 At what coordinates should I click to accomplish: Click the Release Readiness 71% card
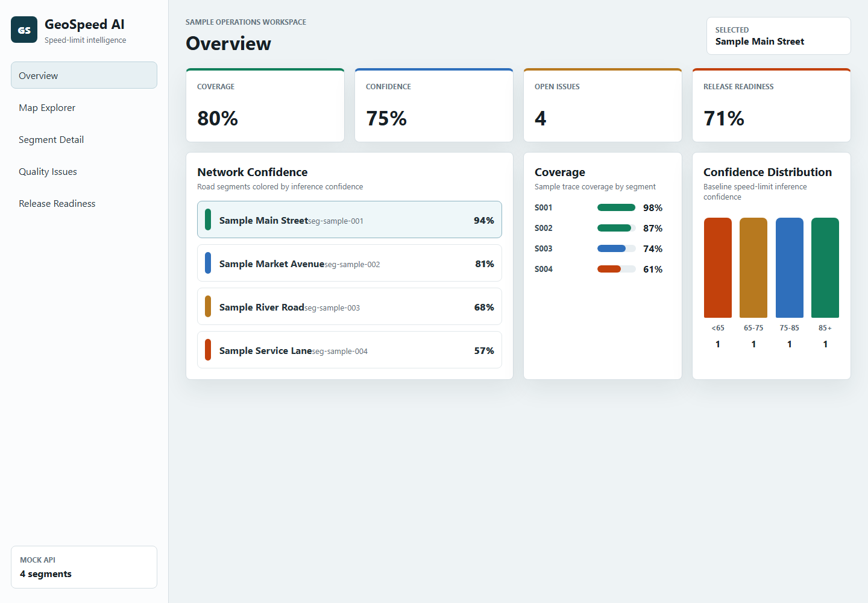point(772,106)
